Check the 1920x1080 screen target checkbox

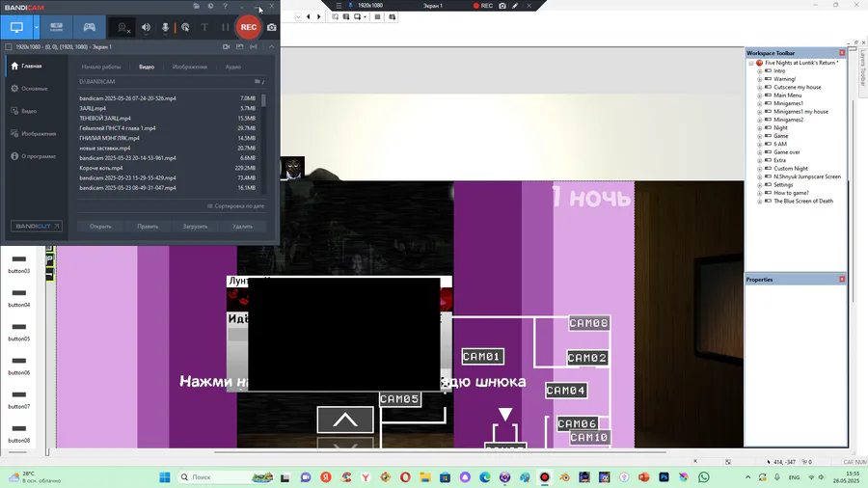[9, 47]
